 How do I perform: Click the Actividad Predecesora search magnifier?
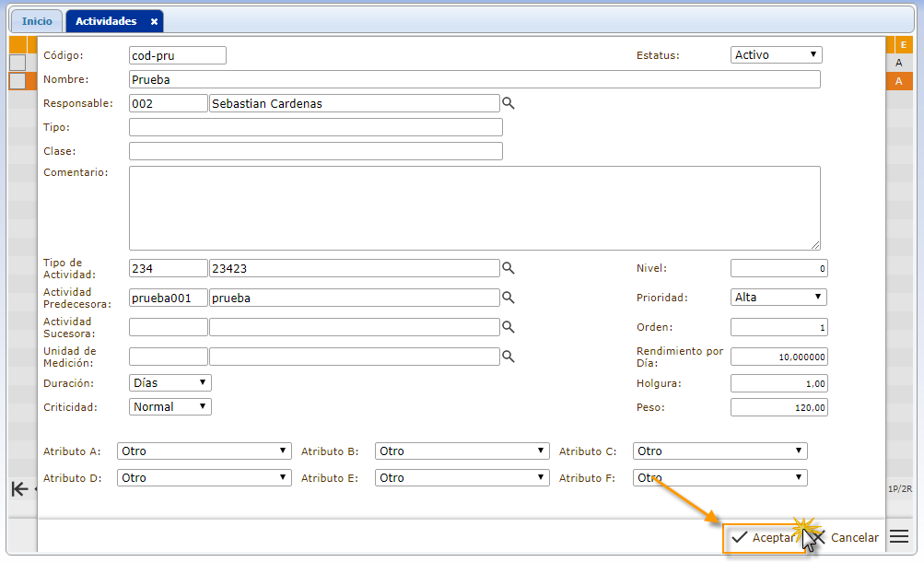pyautogui.click(x=508, y=298)
